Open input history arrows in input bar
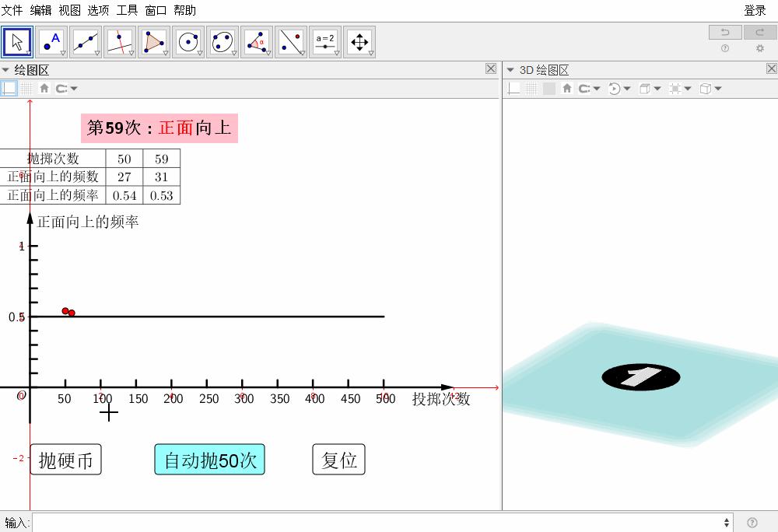This screenshot has width=778, height=532. 727,523
